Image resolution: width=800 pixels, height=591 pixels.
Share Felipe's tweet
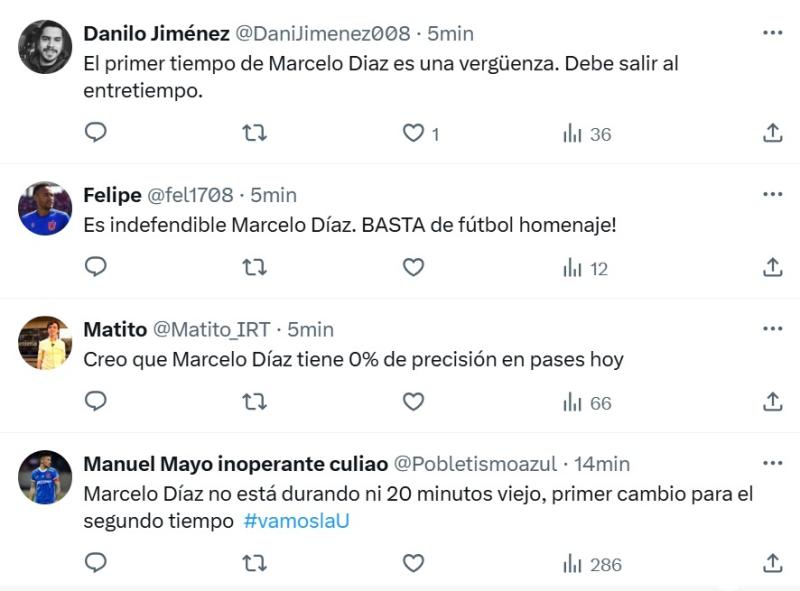click(x=771, y=267)
